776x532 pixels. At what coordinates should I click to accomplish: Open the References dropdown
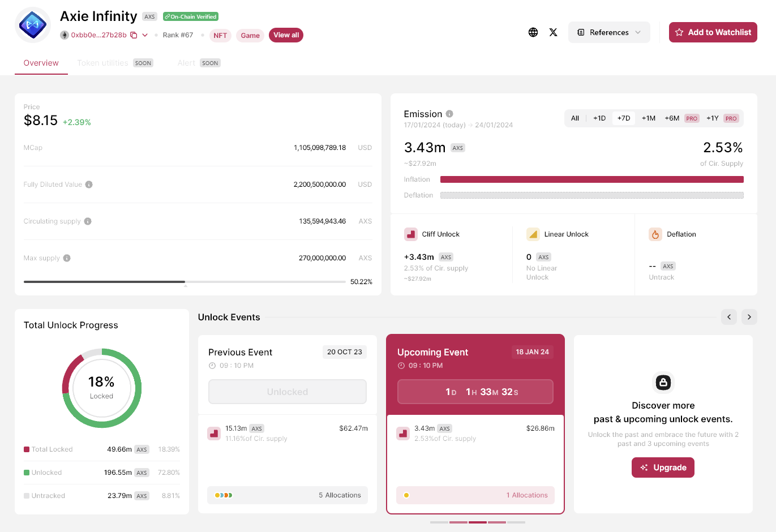(x=609, y=32)
